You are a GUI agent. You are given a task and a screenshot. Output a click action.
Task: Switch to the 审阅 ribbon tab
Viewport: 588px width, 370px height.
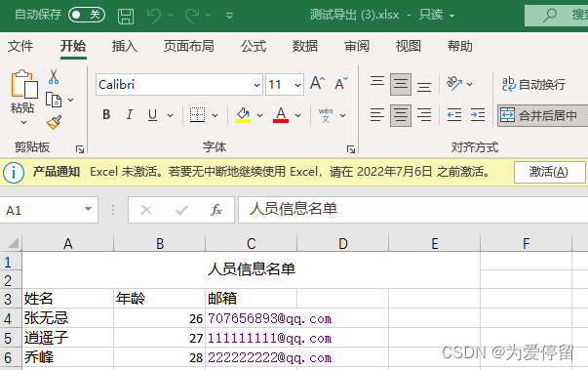pyautogui.click(x=357, y=46)
